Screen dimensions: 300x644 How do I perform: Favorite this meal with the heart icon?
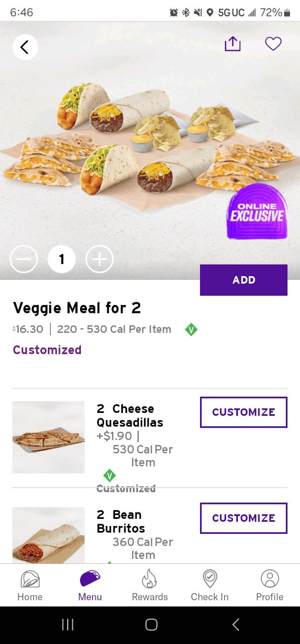point(273,44)
